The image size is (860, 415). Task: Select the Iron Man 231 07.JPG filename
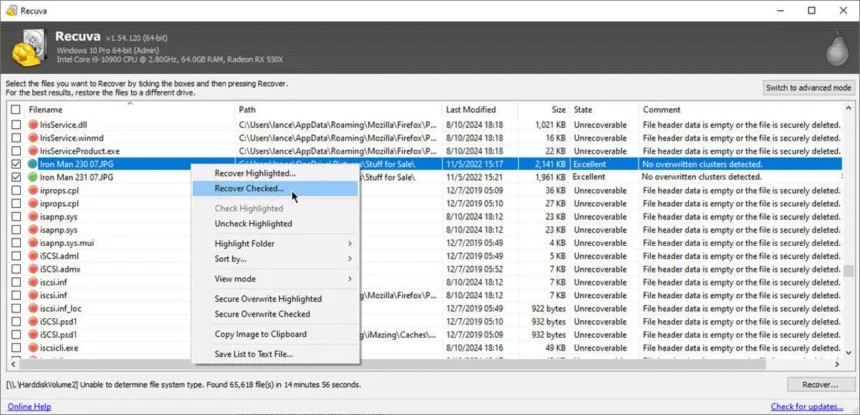point(76,177)
